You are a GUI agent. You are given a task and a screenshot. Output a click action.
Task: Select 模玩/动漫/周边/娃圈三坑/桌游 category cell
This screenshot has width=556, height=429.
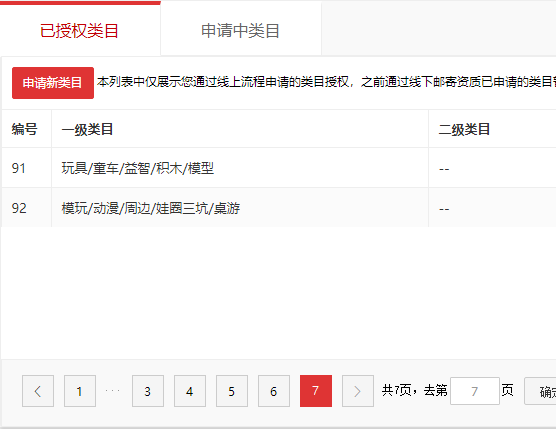tap(240, 208)
